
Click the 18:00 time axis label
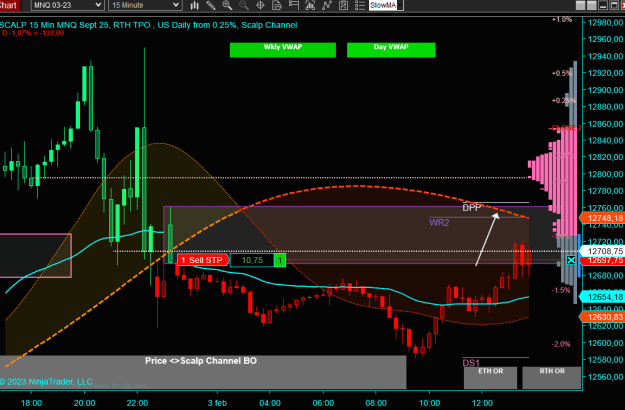coord(31,403)
